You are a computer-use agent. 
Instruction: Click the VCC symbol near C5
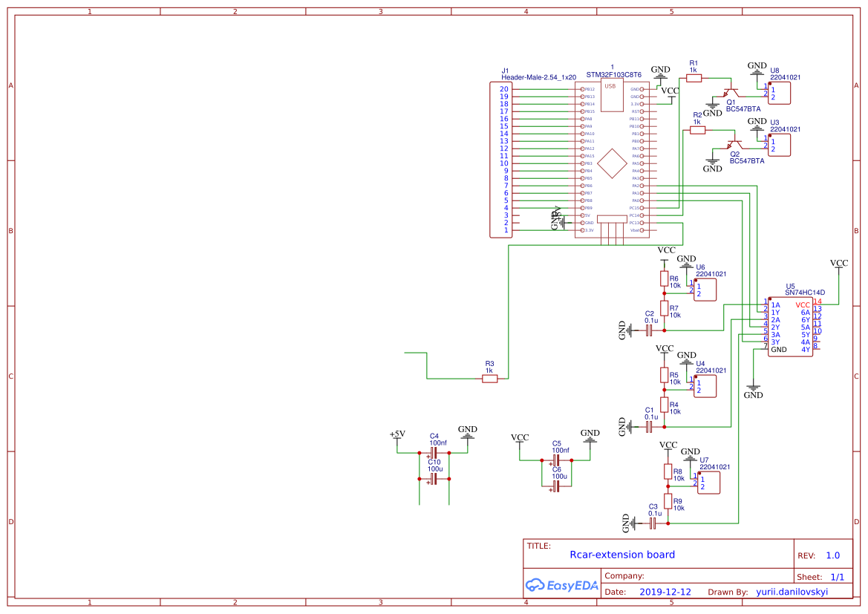(x=520, y=441)
